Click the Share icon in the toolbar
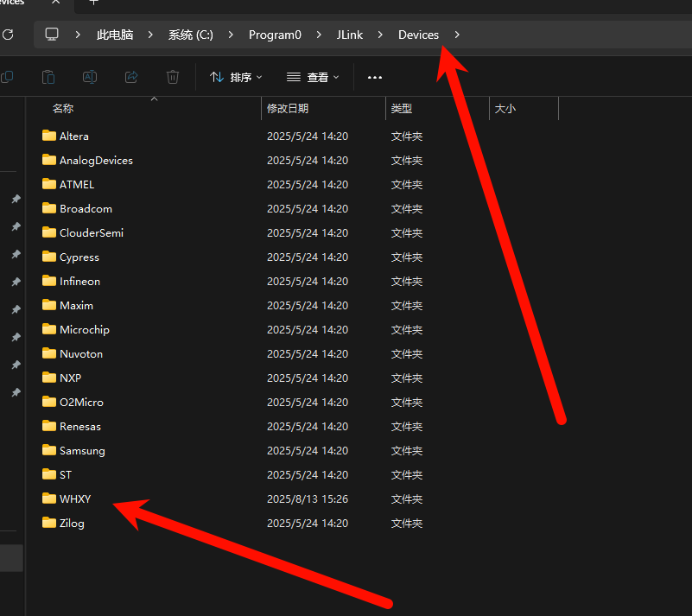The height and width of the screenshot is (616, 692). 131,77
